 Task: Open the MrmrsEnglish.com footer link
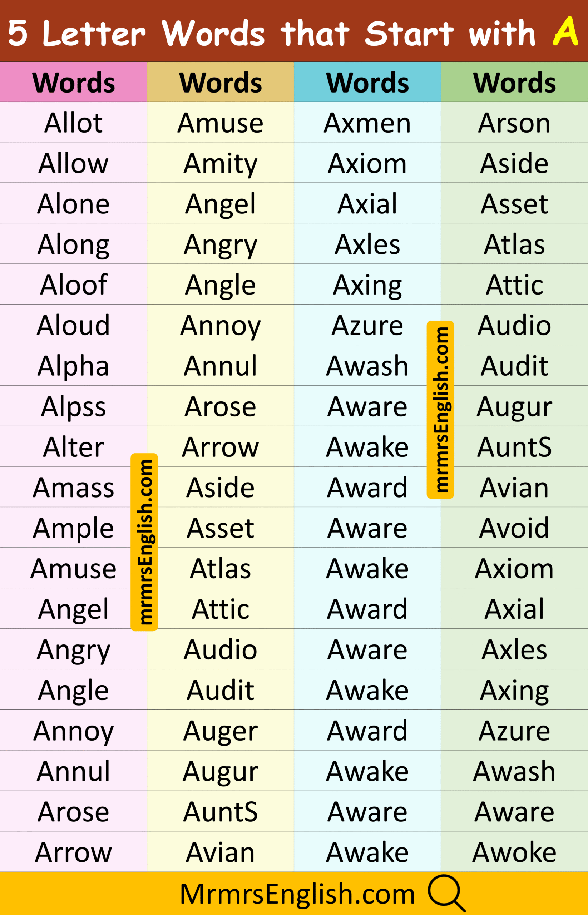(297, 894)
